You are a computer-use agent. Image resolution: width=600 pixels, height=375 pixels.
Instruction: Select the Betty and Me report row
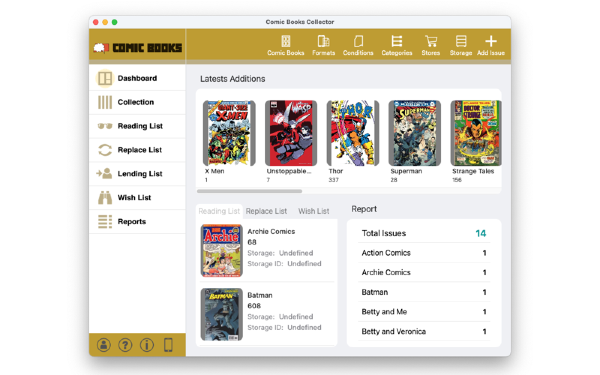[424, 312]
